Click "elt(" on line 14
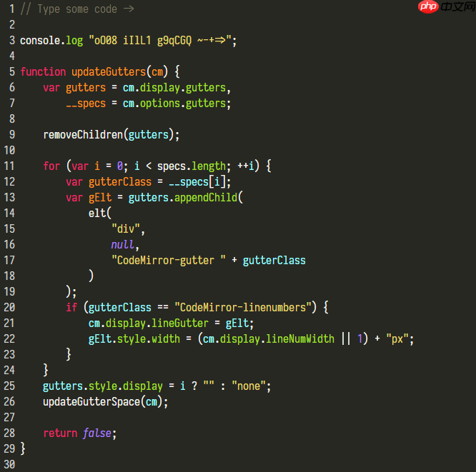 [100, 214]
